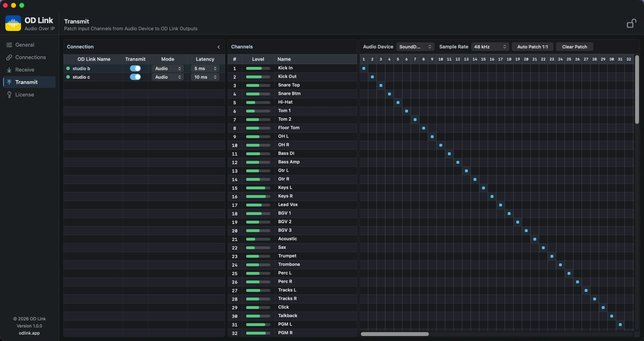Click the Connections link icon

pyautogui.click(x=9, y=57)
